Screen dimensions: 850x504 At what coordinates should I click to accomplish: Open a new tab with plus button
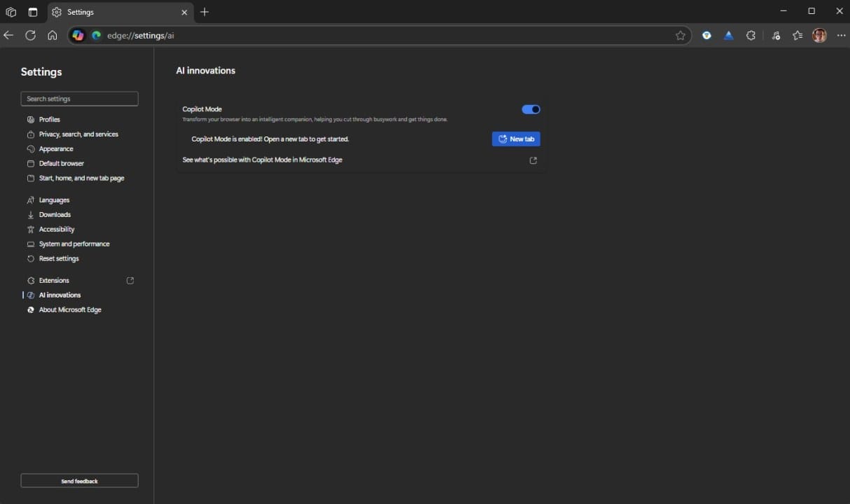(x=204, y=12)
